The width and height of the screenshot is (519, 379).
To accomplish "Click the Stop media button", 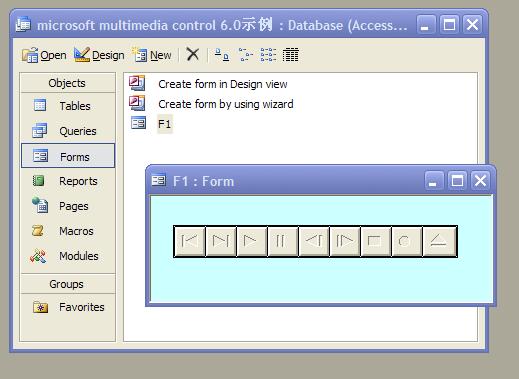I will (376, 241).
